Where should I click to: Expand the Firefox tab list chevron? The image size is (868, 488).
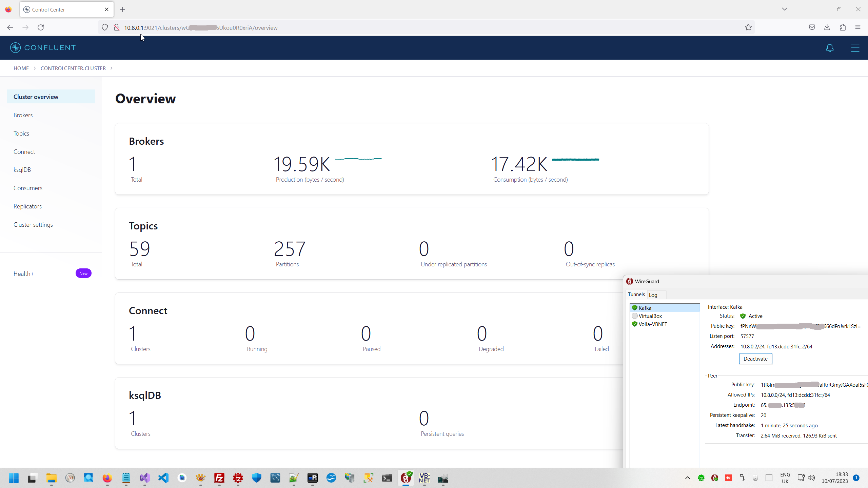784,9
